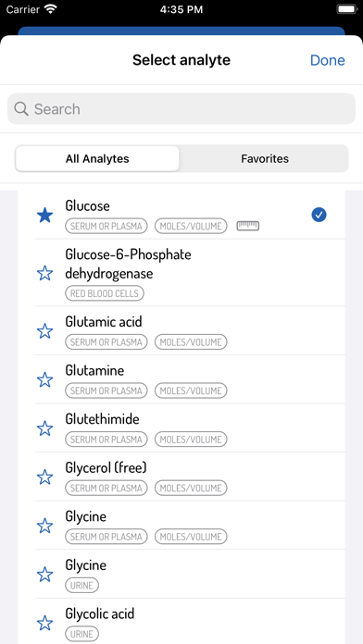Unfavorite Glucose via the filled star

click(x=44, y=216)
